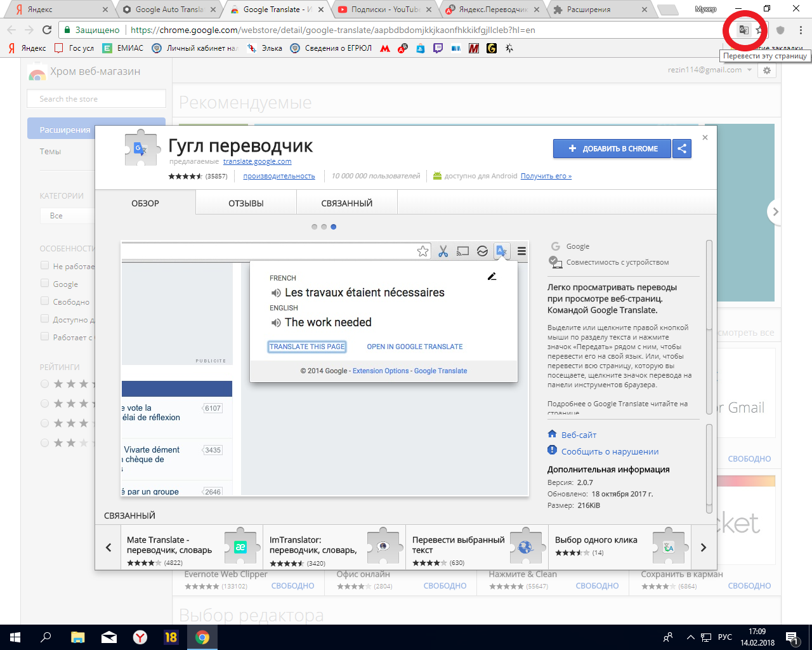Click the Translate this page icon in address bar
Image resolution: width=812 pixels, height=650 pixels.
click(x=743, y=30)
